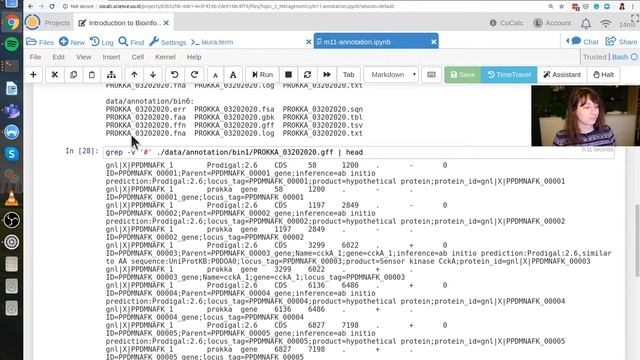Open the notifications bell
This screenshot has height=360, width=640.
pyautogui.click(x=586, y=23)
